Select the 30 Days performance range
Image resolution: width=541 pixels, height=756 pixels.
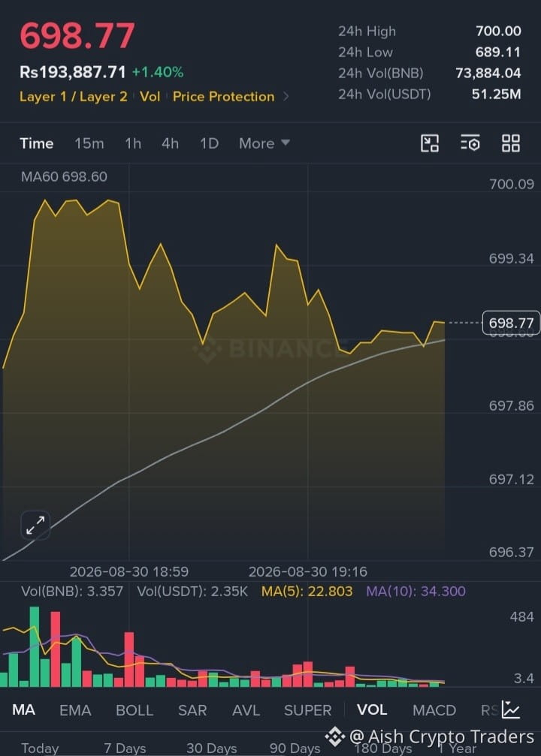(211, 748)
